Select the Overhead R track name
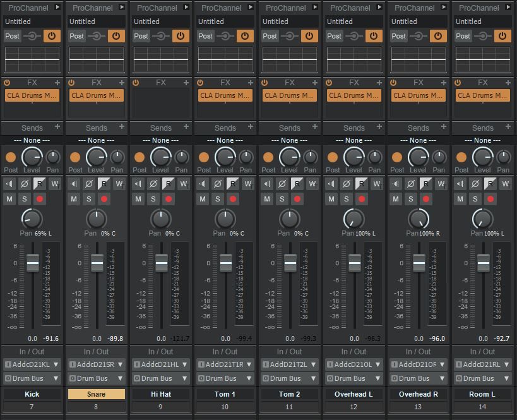This screenshot has width=517, height=420. coord(419,394)
